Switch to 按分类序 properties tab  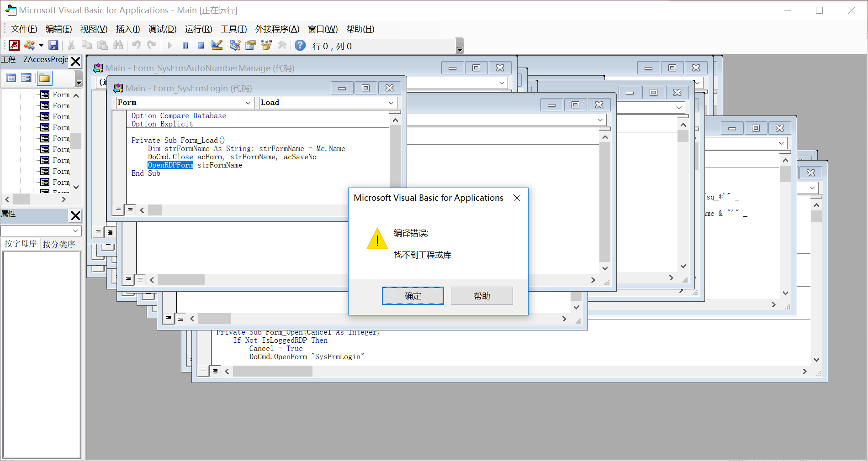point(59,244)
